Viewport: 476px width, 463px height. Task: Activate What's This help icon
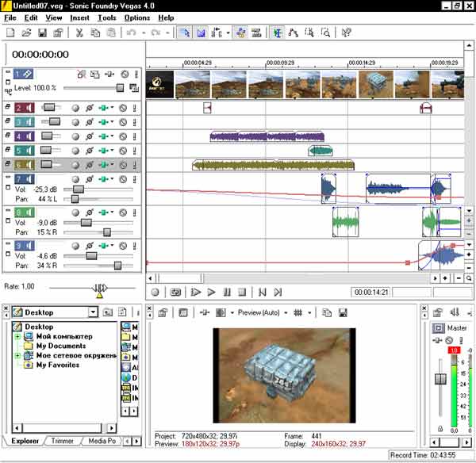(346, 33)
